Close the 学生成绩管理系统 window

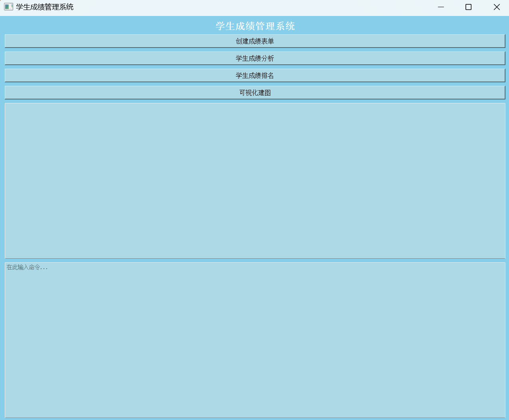pyautogui.click(x=497, y=7)
